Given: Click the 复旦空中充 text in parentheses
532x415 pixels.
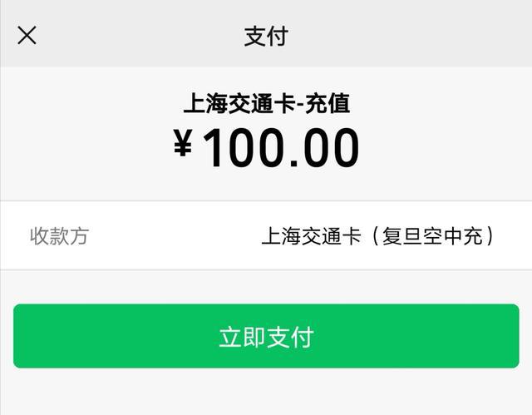Looking at the screenshot, I should click(433, 236).
